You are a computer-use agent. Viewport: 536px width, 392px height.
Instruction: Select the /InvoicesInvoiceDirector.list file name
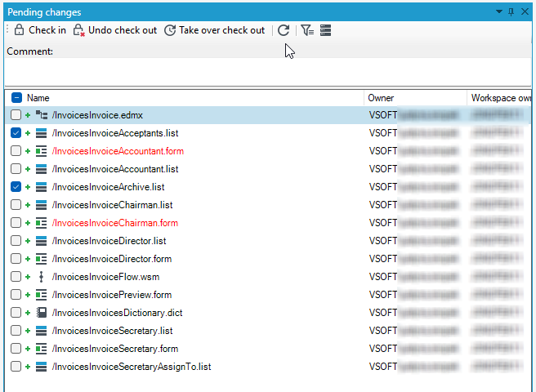pyautogui.click(x=109, y=241)
